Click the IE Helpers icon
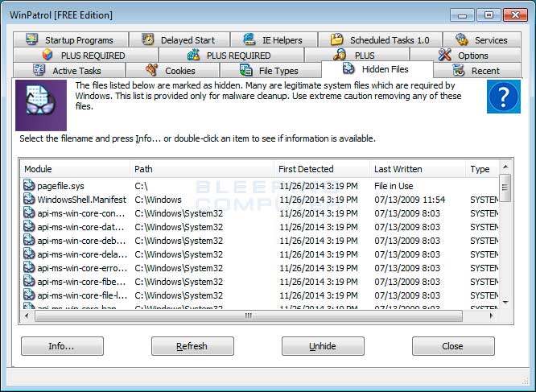Screen dimensions: 536x392 tap(249, 39)
